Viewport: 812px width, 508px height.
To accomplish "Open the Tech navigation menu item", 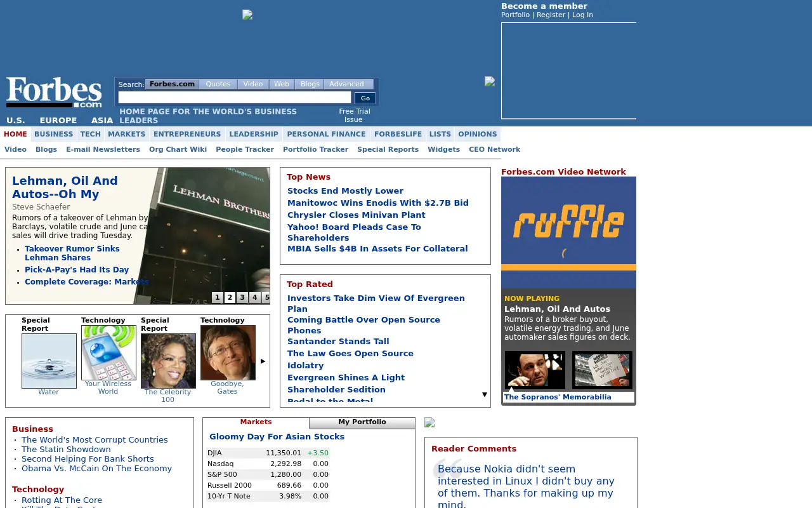I will (91, 134).
